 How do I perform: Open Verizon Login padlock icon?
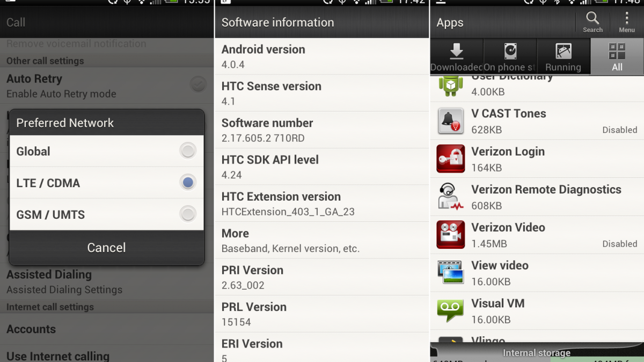pos(450,159)
